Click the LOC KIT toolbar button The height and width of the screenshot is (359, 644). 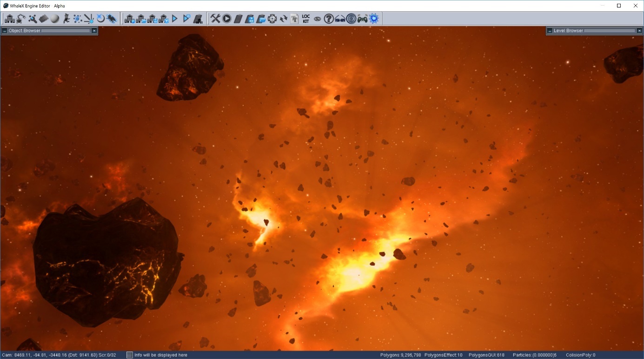pyautogui.click(x=306, y=19)
